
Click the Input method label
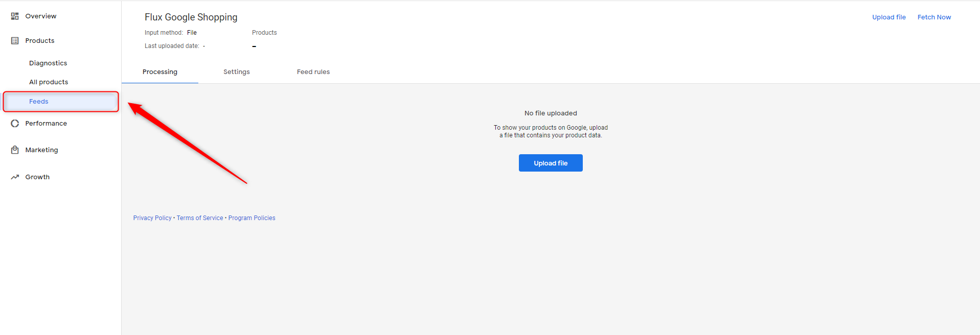click(164, 33)
